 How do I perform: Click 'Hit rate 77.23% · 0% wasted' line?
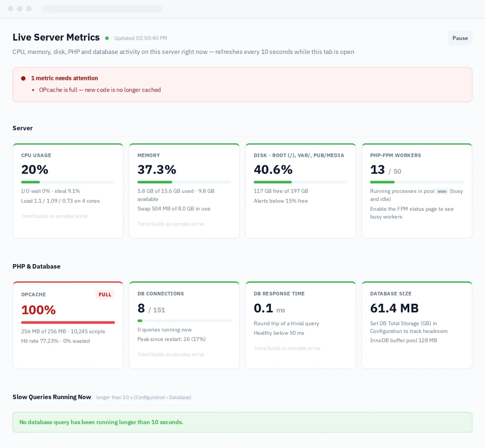point(55,341)
